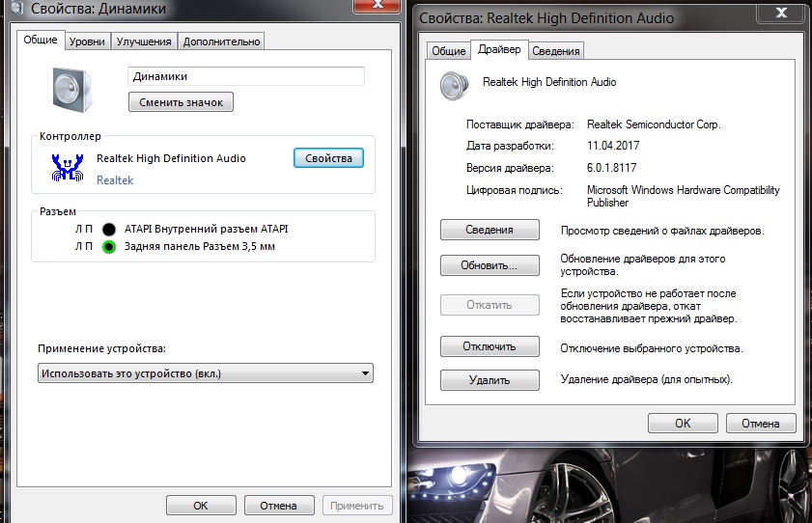Click the Отключение выбранного устройства description
The width and height of the screenshot is (812, 523).
coord(652,348)
